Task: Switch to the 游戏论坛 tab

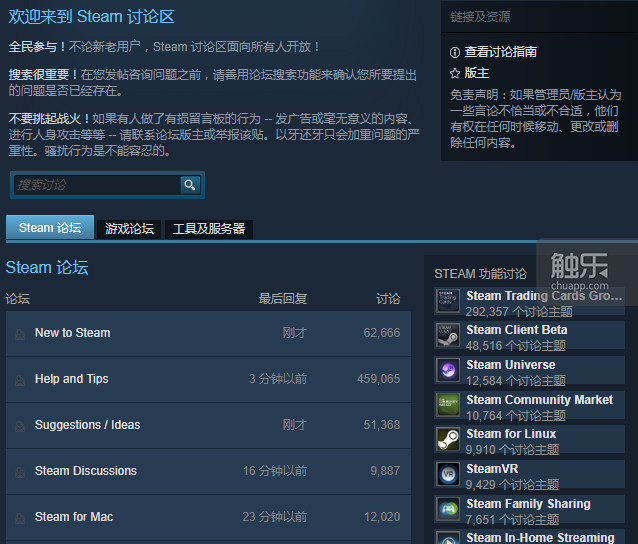Action: click(x=129, y=229)
